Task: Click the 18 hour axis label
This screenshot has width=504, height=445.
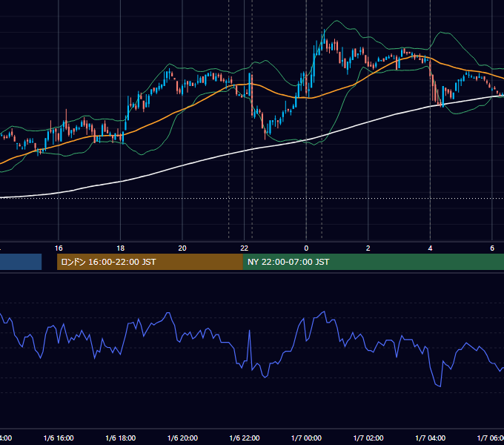Action: click(120, 248)
